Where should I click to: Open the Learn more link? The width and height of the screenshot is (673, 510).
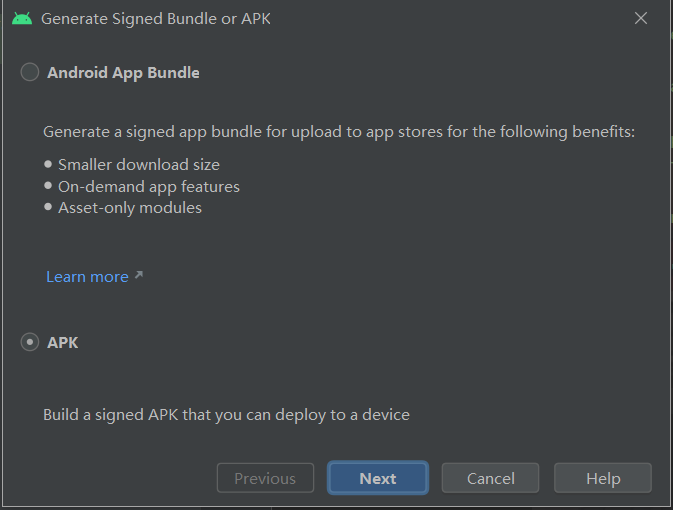click(87, 276)
